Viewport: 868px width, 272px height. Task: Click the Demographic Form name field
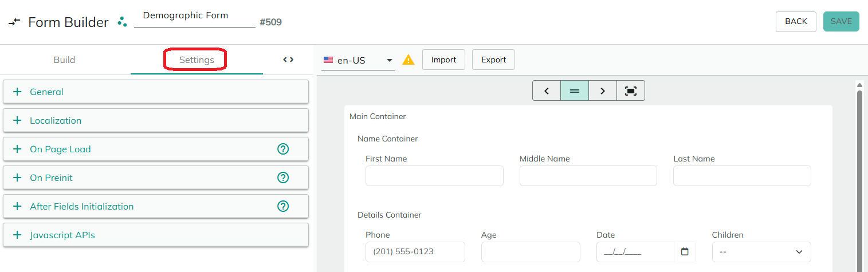click(x=195, y=17)
